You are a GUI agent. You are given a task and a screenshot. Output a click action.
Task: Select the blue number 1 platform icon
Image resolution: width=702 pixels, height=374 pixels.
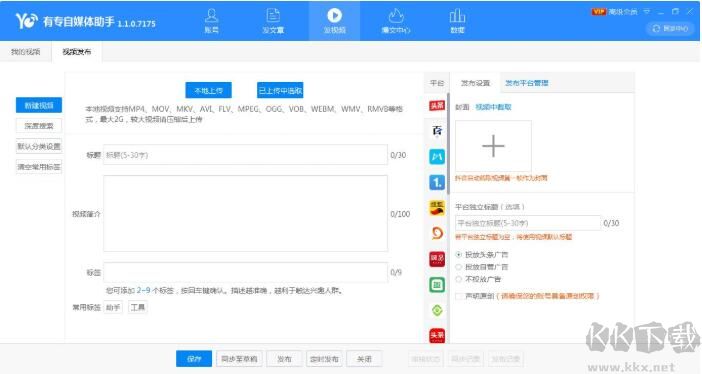tap(437, 182)
